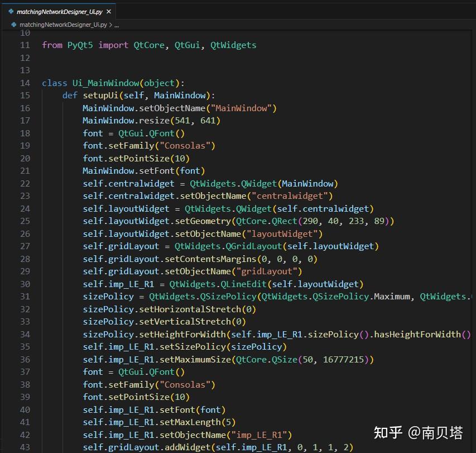The width and height of the screenshot is (476, 453).
Task: Click line number 30 to select that line
Action: coord(25,284)
